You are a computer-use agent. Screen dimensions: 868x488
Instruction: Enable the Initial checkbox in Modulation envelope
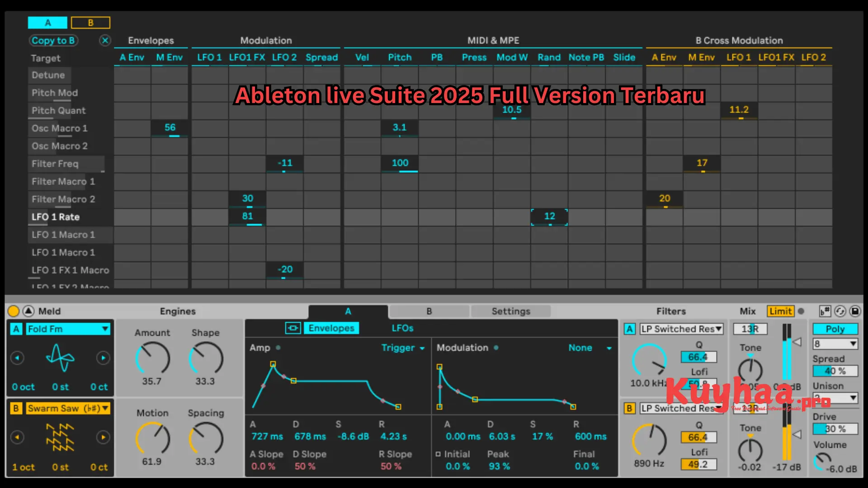[x=438, y=454]
